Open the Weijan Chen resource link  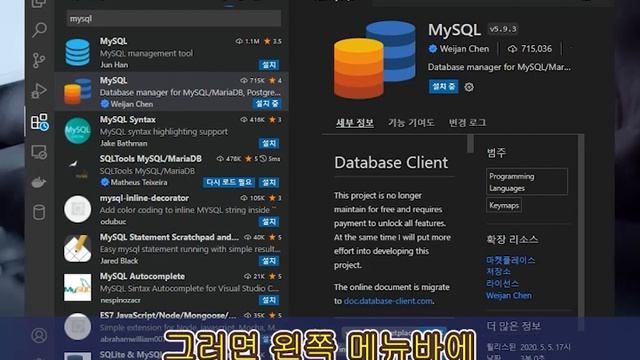(x=509, y=296)
